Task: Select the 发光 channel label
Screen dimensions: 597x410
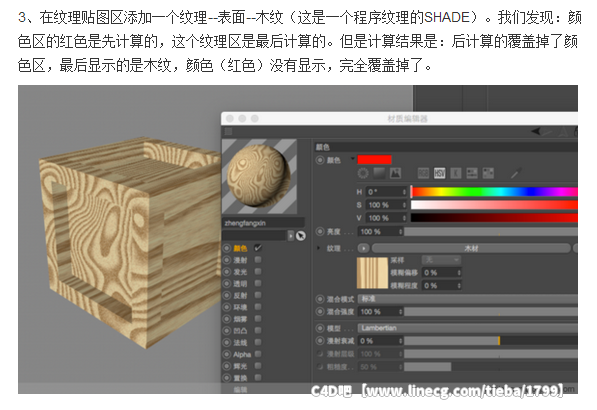Action: [x=240, y=272]
